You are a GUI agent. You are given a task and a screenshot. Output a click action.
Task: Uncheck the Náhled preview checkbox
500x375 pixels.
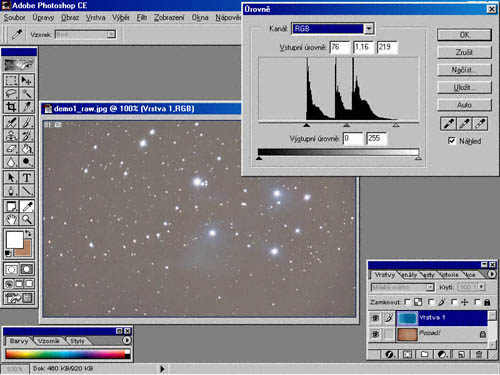click(x=451, y=141)
